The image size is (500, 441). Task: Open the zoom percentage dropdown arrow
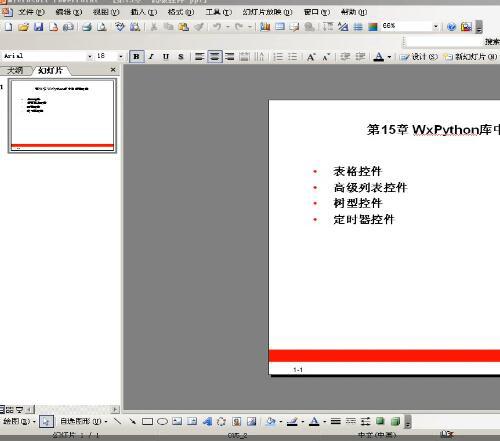coord(435,27)
